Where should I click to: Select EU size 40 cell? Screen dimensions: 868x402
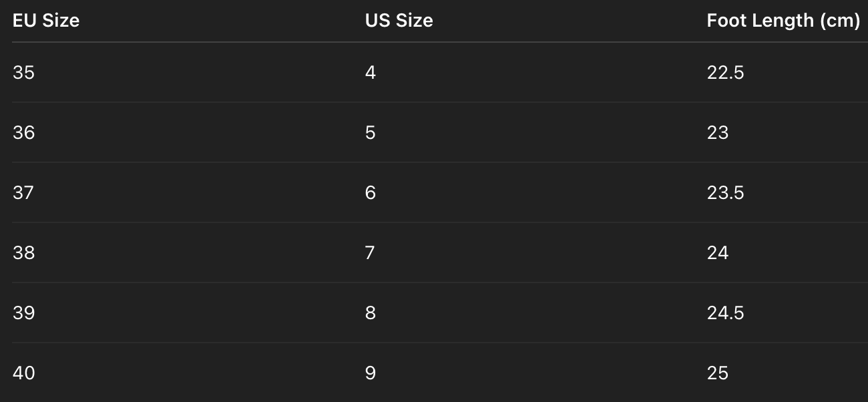click(x=23, y=373)
